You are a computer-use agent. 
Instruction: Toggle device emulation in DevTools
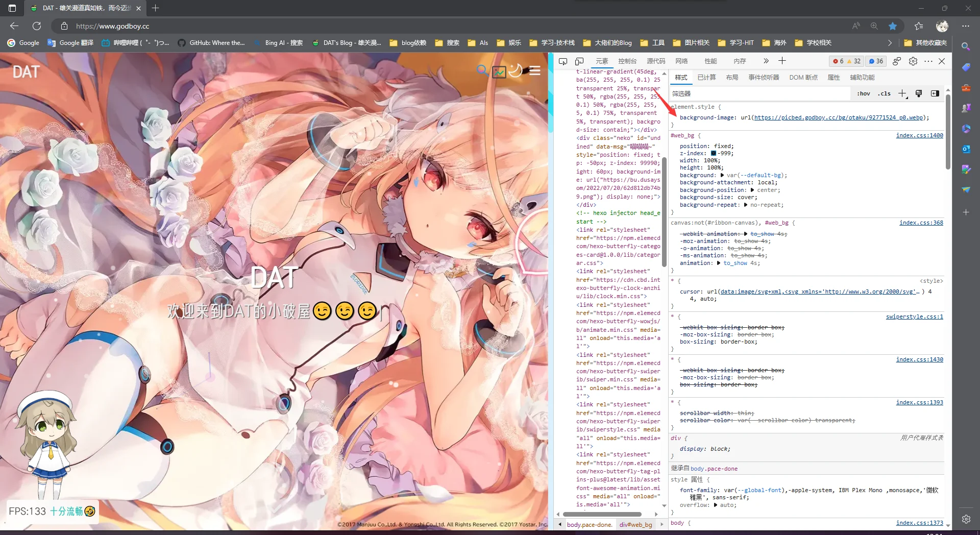(x=579, y=61)
